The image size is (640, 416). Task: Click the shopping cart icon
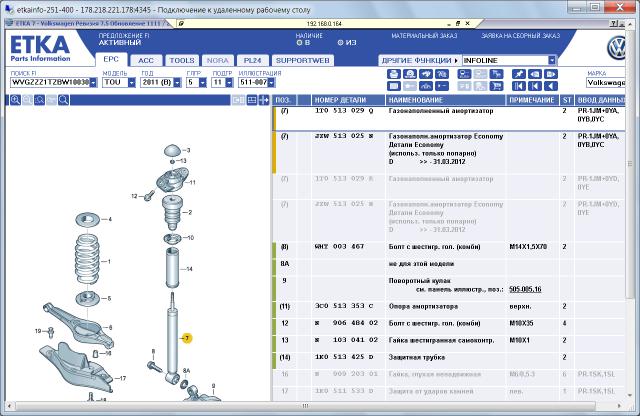pyautogui.click(x=496, y=86)
